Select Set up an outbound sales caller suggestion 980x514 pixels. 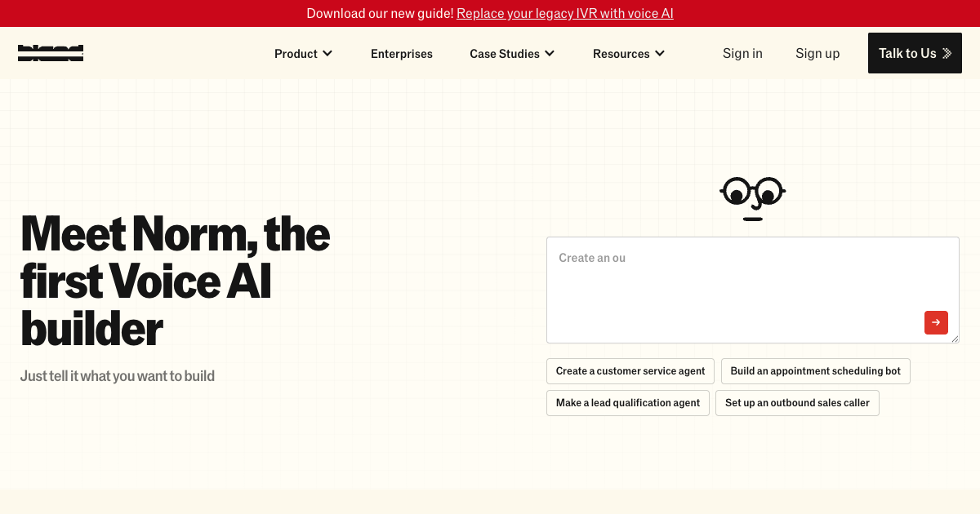[797, 402]
